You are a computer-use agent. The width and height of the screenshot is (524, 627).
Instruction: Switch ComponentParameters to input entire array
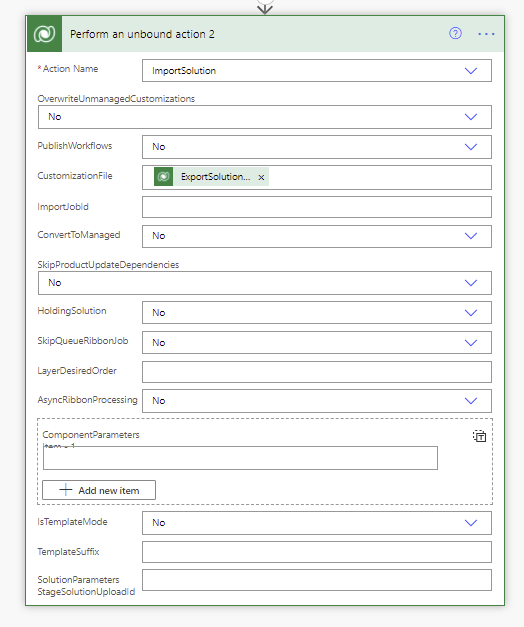[479, 436]
